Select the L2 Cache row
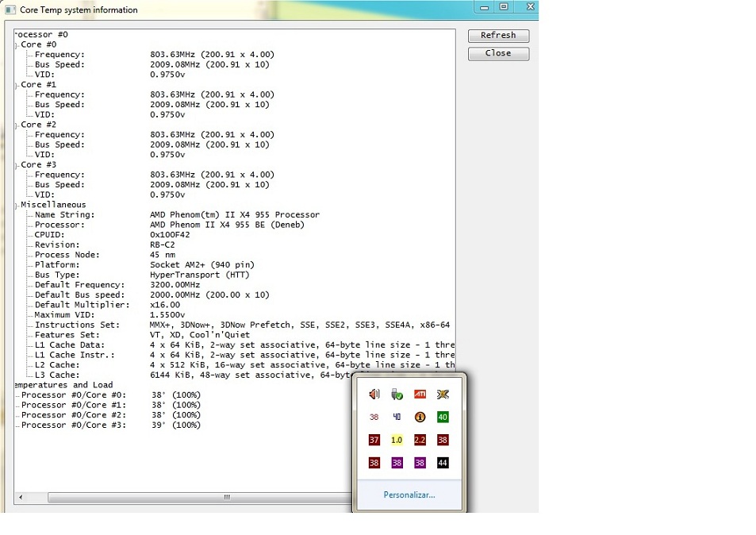This screenshot has height=535, width=756. point(244,365)
